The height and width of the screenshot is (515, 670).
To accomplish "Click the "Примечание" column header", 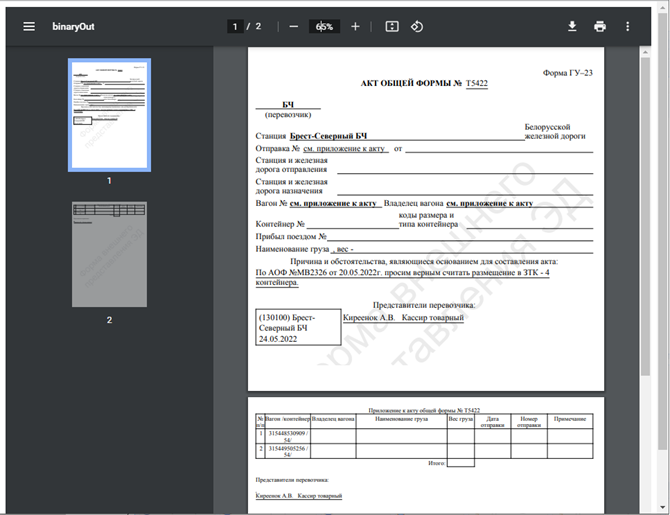I will 570,419.
